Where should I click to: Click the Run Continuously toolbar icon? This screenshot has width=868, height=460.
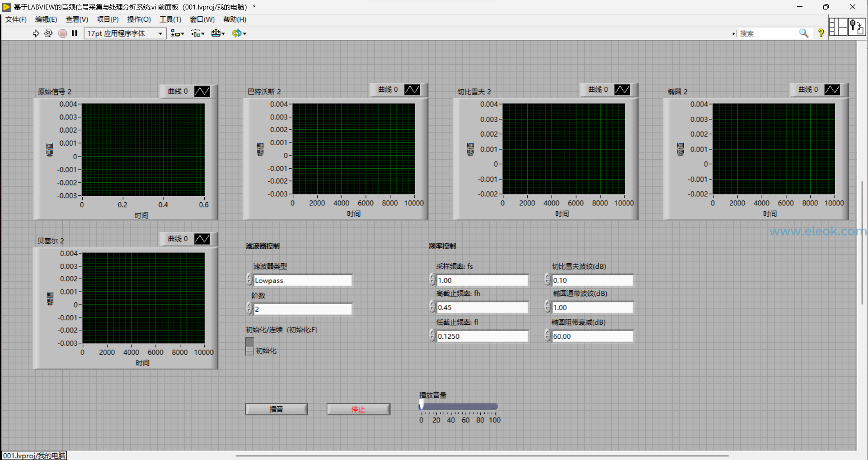[48, 33]
